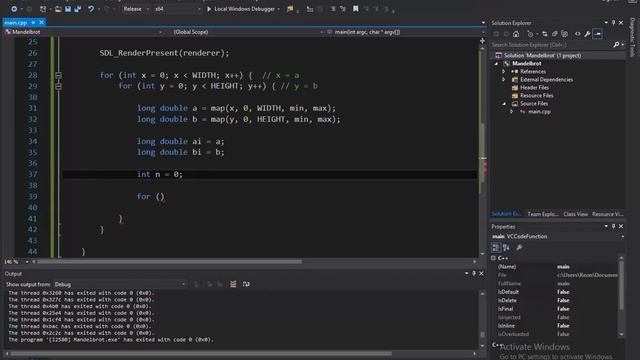Click the Pending Changes Filter icon

coord(530,34)
